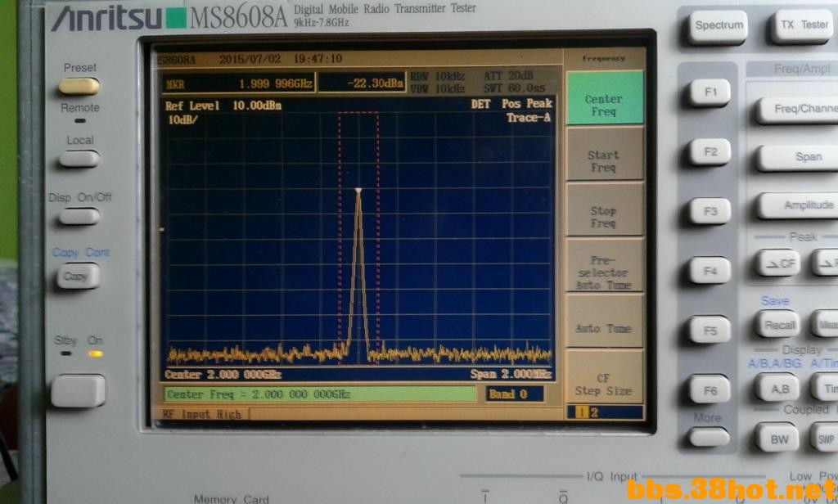Push the Local button

pos(79,159)
